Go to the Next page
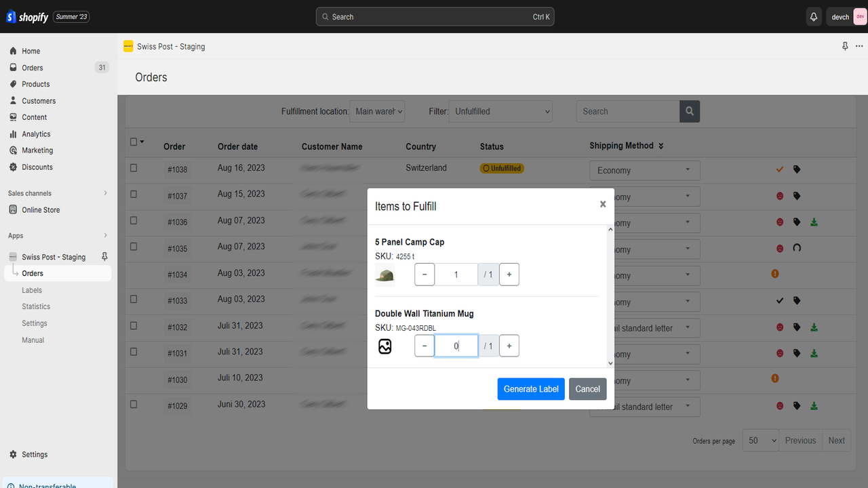Image resolution: width=868 pixels, height=488 pixels. (x=837, y=440)
